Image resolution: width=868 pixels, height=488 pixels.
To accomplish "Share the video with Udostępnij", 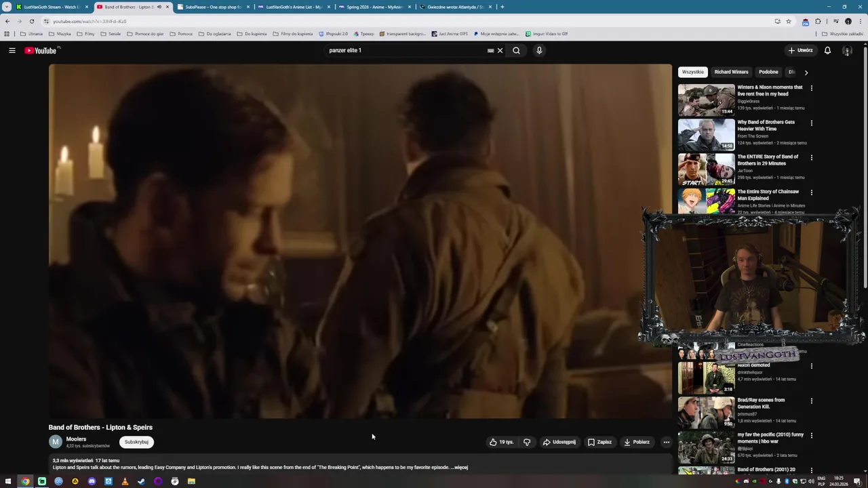I will pyautogui.click(x=559, y=442).
